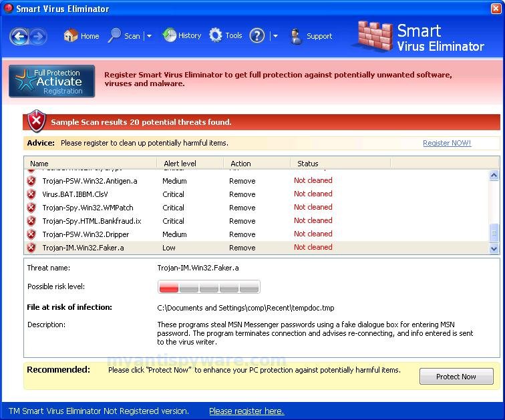Image resolution: width=505 pixels, height=420 pixels.
Task: Sort by the Alert level column header
Action: coord(190,163)
